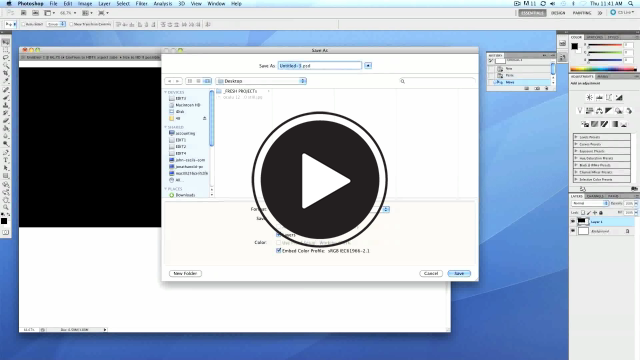Open the Desktop location dropdown

(x=261, y=81)
